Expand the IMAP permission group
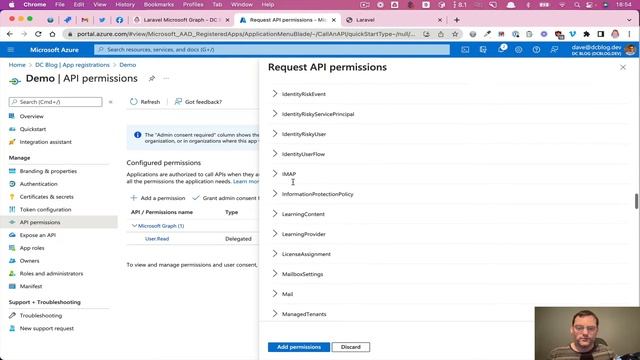Viewport: 640px width, 360px height. pyautogui.click(x=275, y=174)
